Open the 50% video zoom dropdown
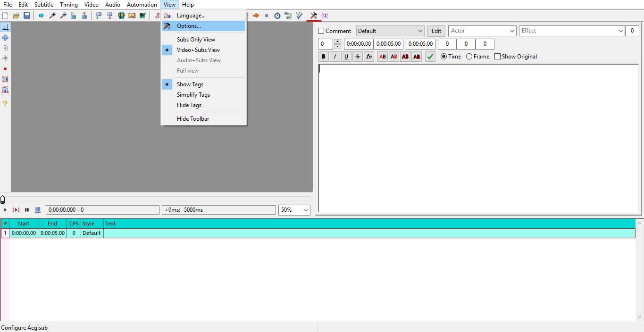 pos(306,210)
